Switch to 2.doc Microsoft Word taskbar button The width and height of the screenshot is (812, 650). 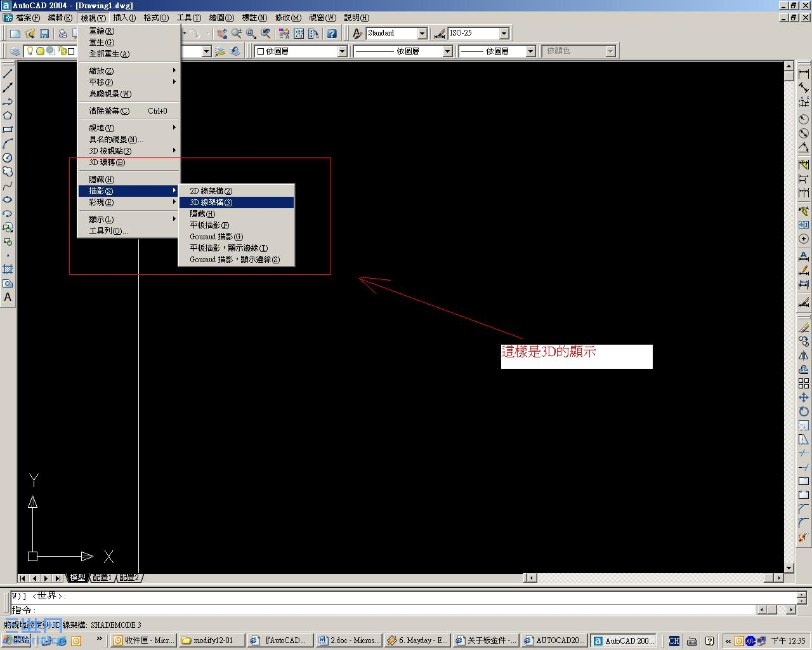(x=349, y=640)
